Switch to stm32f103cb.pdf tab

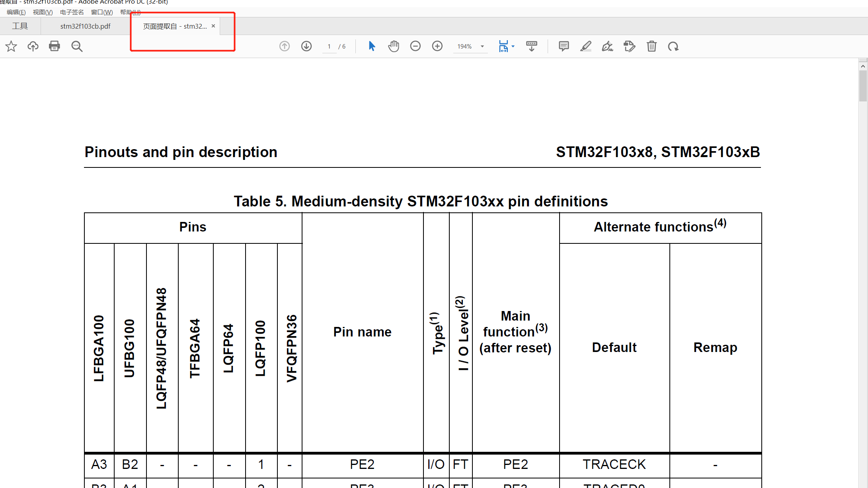pos(86,26)
